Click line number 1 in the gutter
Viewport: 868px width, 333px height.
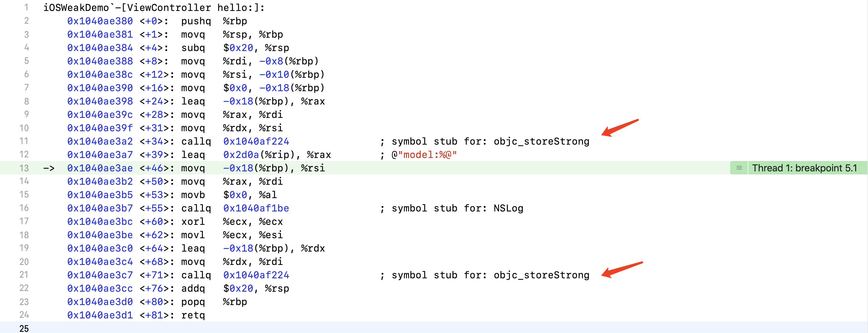pos(26,7)
